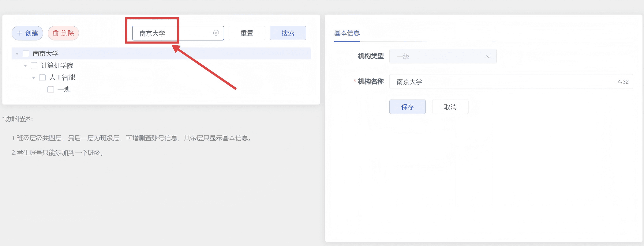Enable the 人工智能 checkbox
Image resolution: width=644 pixels, height=246 pixels.
[x=43, y=78]
